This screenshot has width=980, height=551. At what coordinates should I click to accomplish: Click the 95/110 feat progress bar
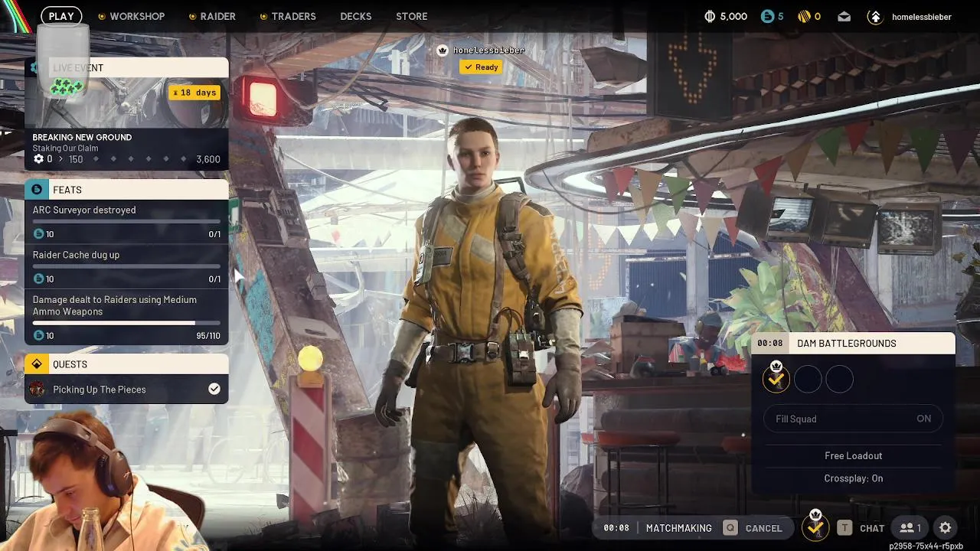point(126,323)
